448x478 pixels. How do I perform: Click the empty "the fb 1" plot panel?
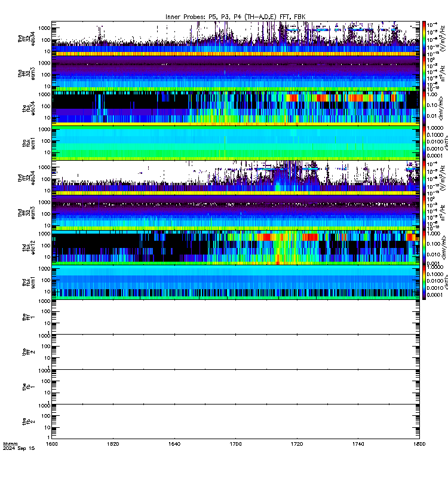[235, 387]
